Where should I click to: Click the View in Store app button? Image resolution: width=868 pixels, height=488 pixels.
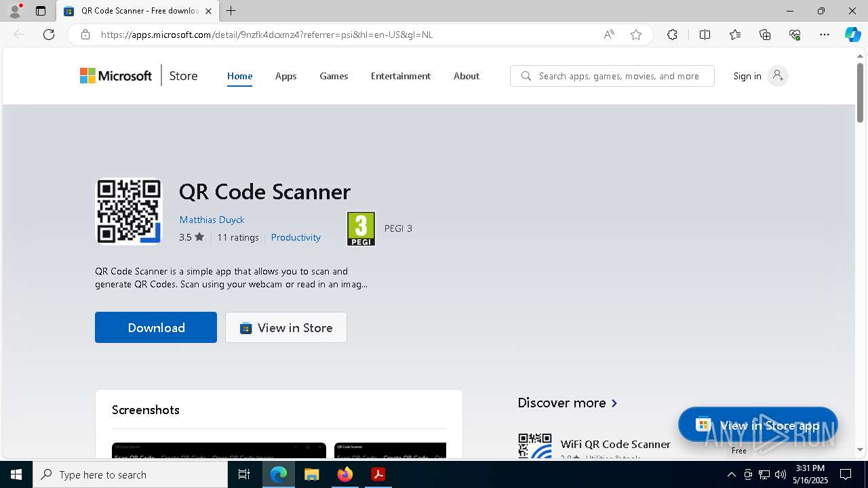758,425
